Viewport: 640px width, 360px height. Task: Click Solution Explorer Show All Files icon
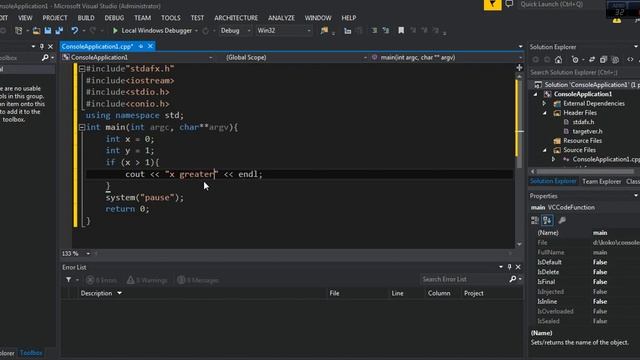[x=615, y=60]
